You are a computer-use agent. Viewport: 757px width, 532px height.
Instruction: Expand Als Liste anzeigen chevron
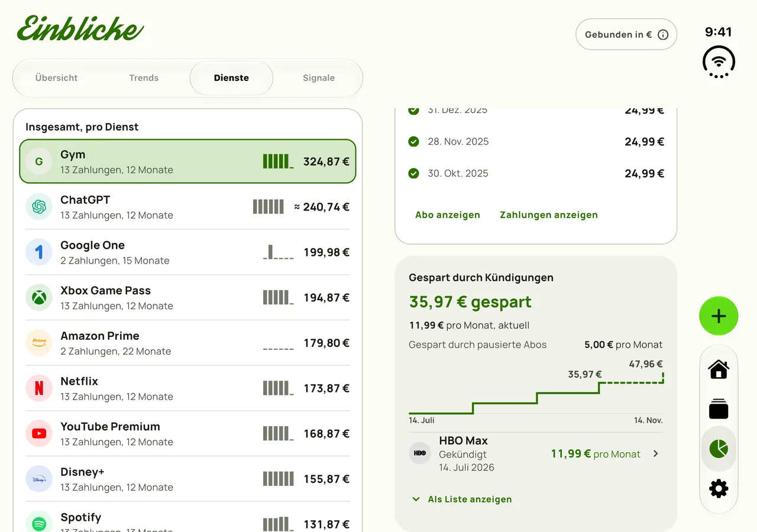coord(416,499)
